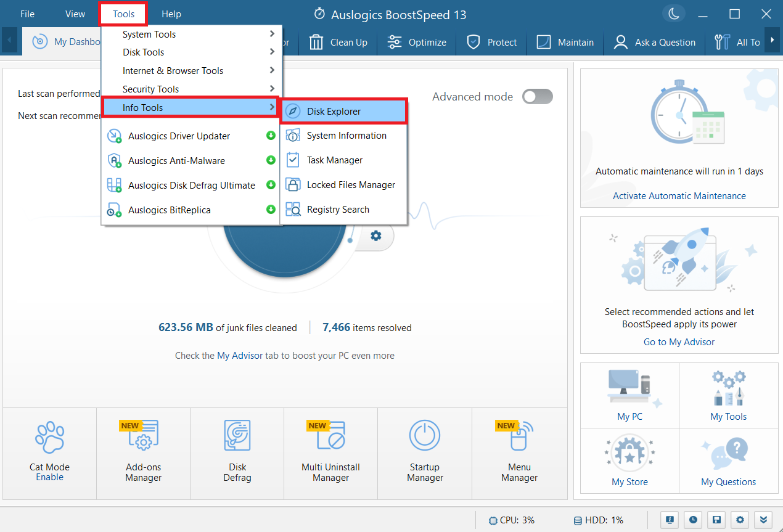
Task: Expand the Info Tools submenu
Action: tap(192, 107)
